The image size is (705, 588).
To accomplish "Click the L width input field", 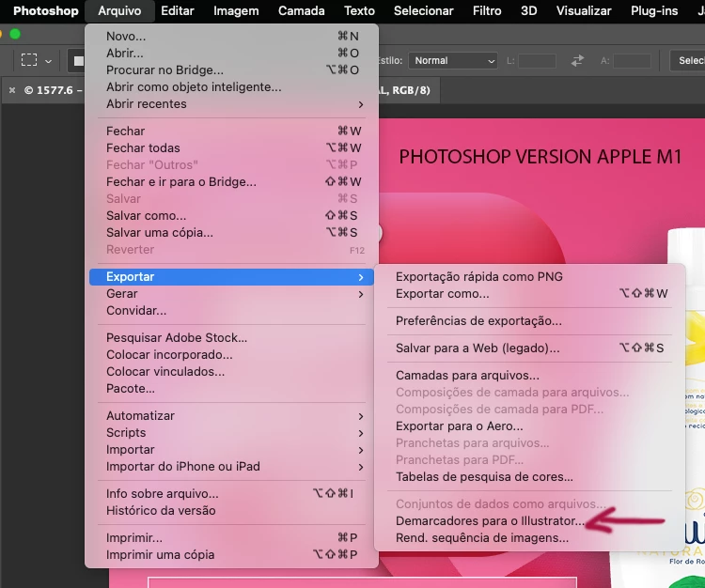I will pos(537,60).
